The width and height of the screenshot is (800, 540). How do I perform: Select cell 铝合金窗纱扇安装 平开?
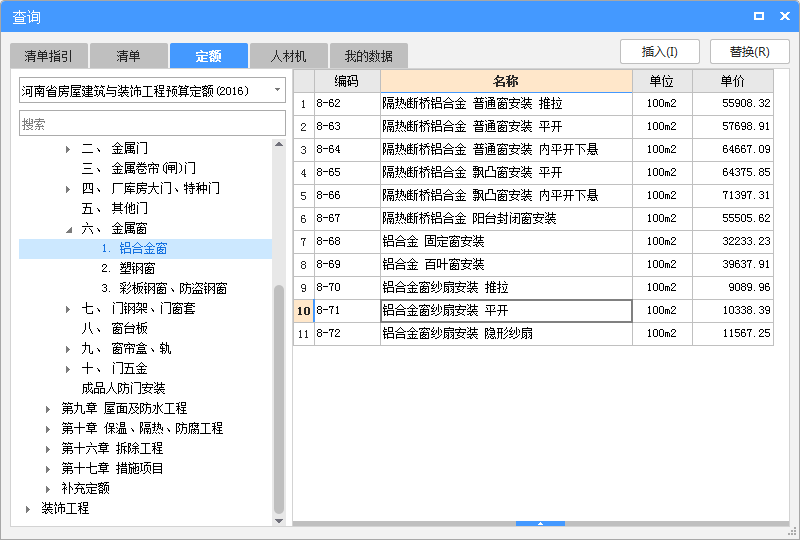click(506, 311)
